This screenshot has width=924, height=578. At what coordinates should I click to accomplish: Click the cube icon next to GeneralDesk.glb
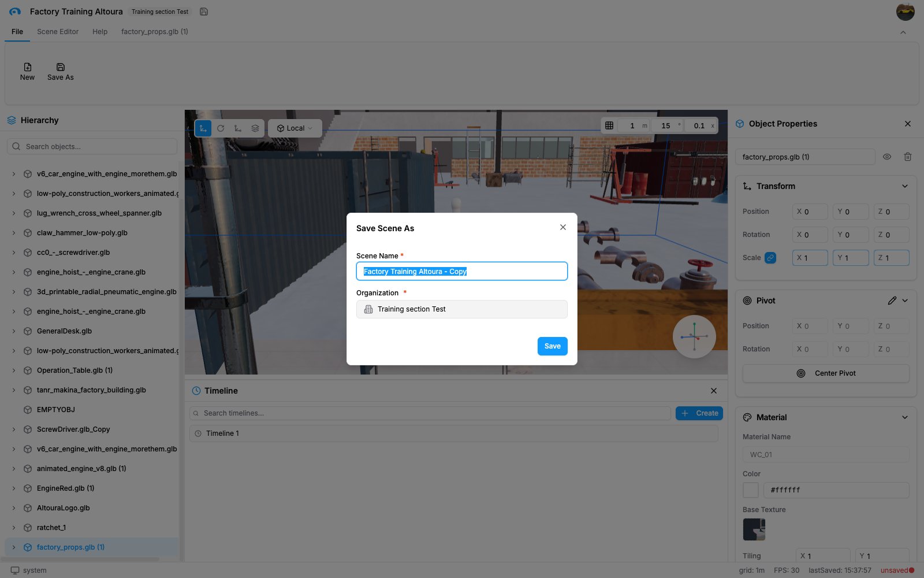click(28, 331)
